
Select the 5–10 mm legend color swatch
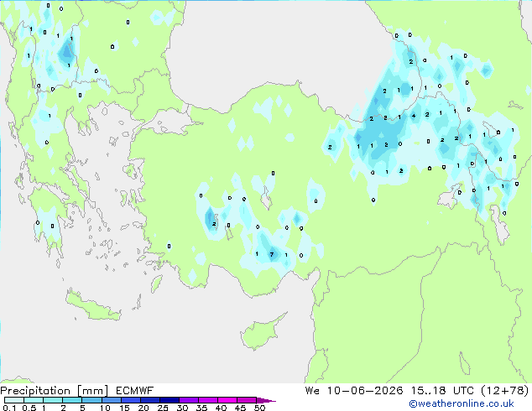91,400
